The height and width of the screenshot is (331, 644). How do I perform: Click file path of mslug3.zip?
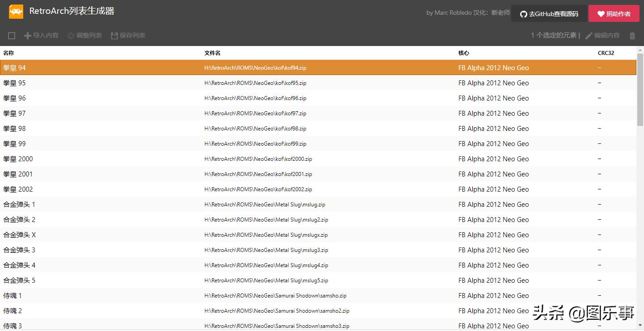coord(266,250)
